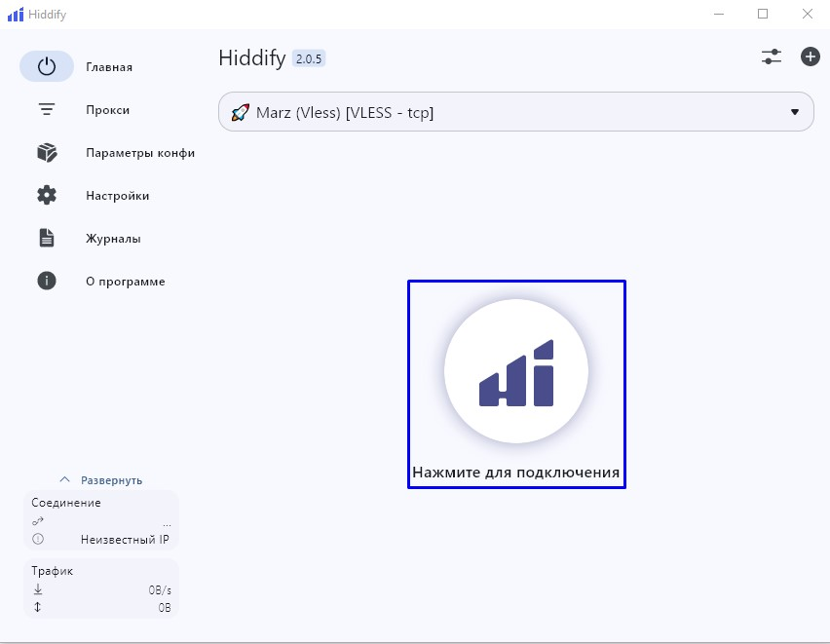Viewport: 830px width, 644px height.
Task: Go to the Прокси page
Action: (107, 110)
